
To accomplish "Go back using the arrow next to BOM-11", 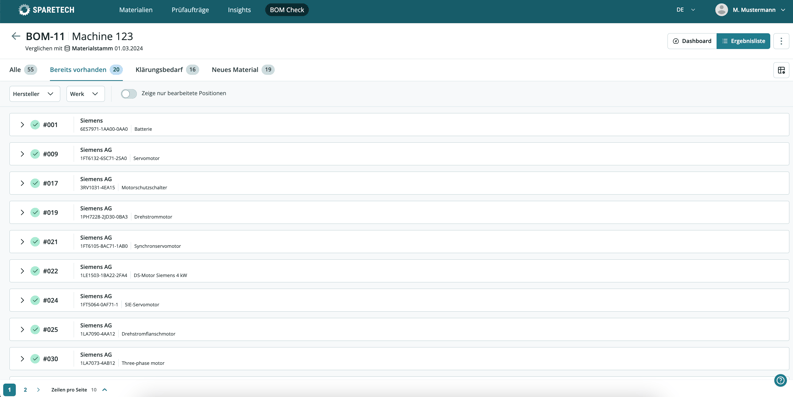I will 16,36.
